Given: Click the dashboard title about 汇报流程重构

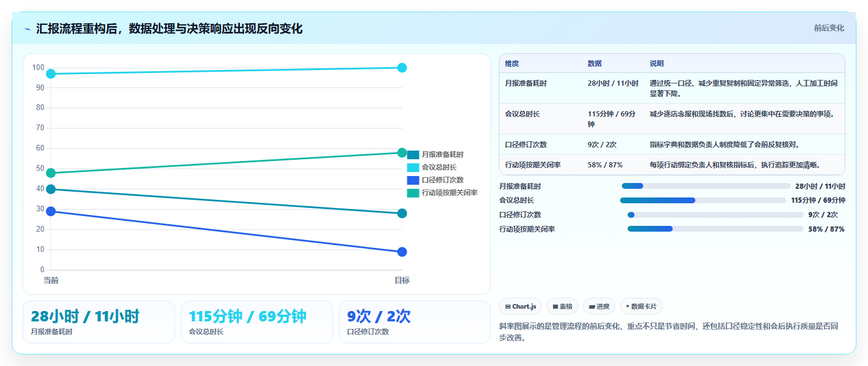Looking at the screenshot, I should [x=169, y=28].
